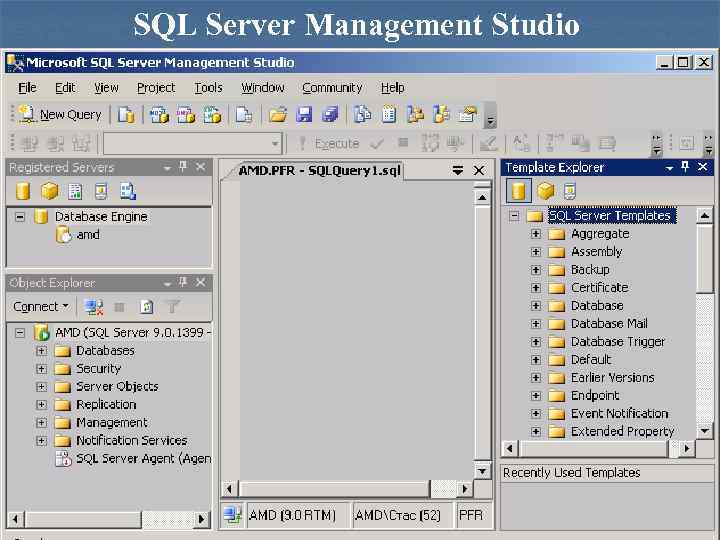This screenshot has width=720, height=540.
Task: Click the Refresh icon in Object Explorer
Action: (x=146, y=307)
